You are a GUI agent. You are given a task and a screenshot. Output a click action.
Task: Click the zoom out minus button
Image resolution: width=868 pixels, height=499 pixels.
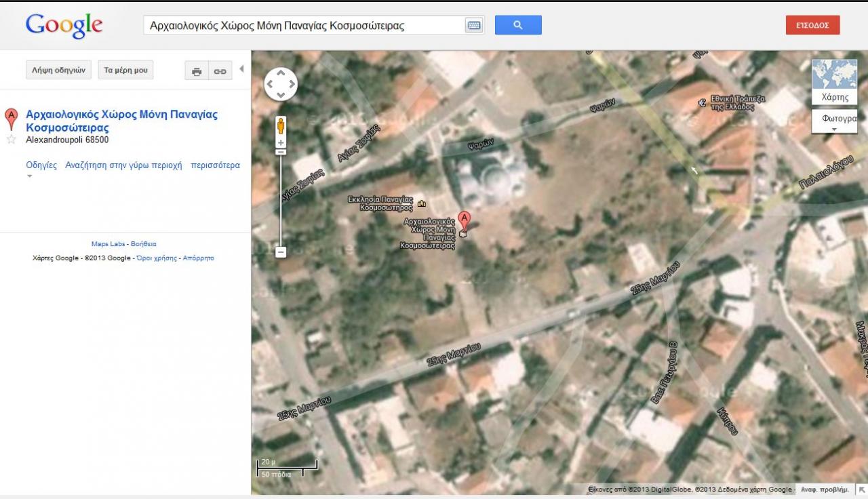[x=281, y=252]
